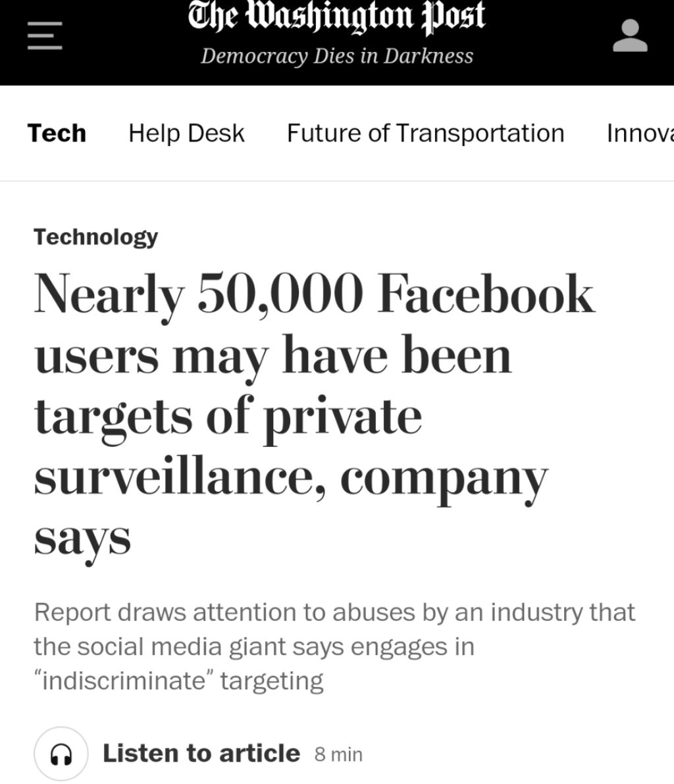Click the Democracy Dies in Darkness tagline
Viewport: 674px width, 784px height.
tap(336, 56)
